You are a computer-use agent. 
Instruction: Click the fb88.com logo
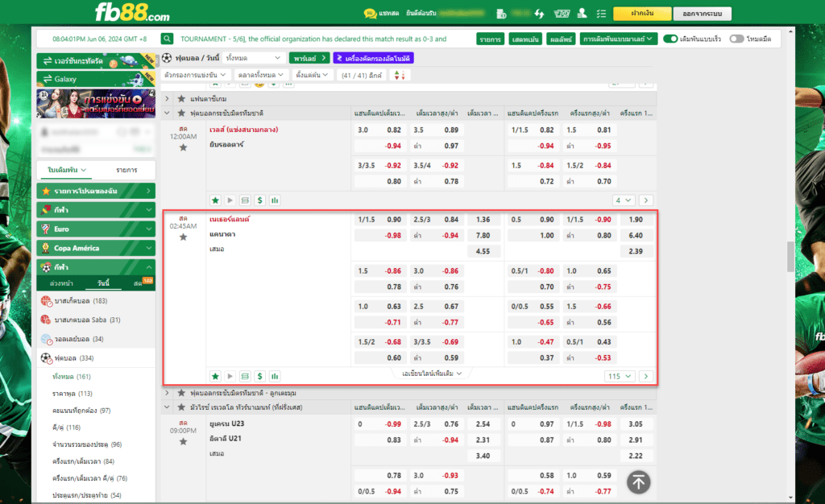(x=133, y=12)
